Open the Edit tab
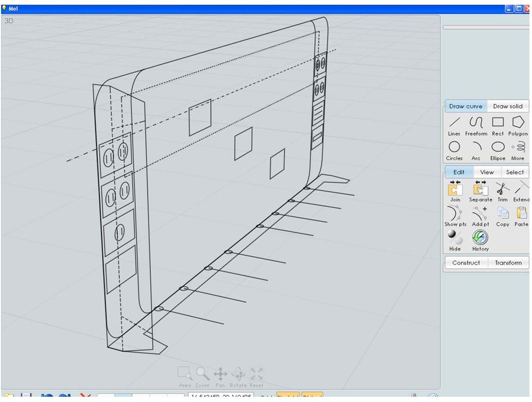Image resolution: width=532 pixels, height=402 pixels. (x=459, y=172)
